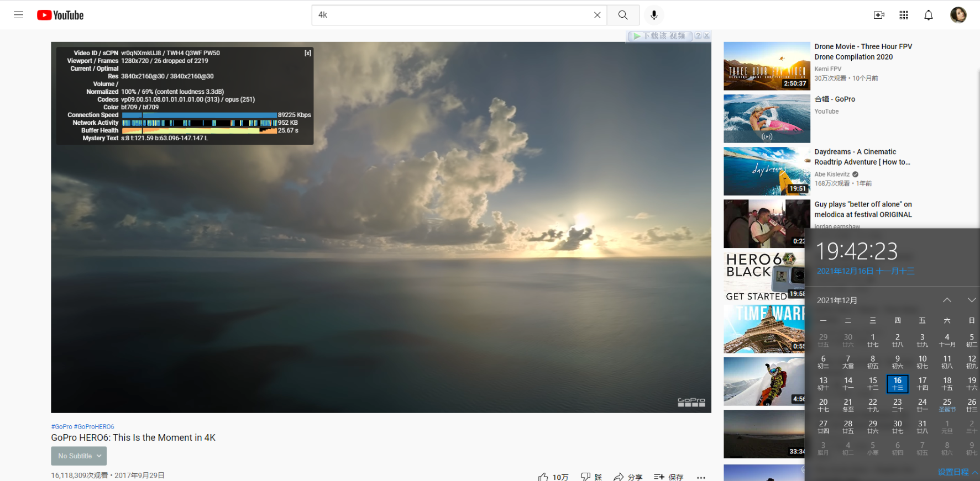This screenshot has height=481, width=980.
Task: Close stats for nerds with the [x]
Action: (x=308, y=53)
